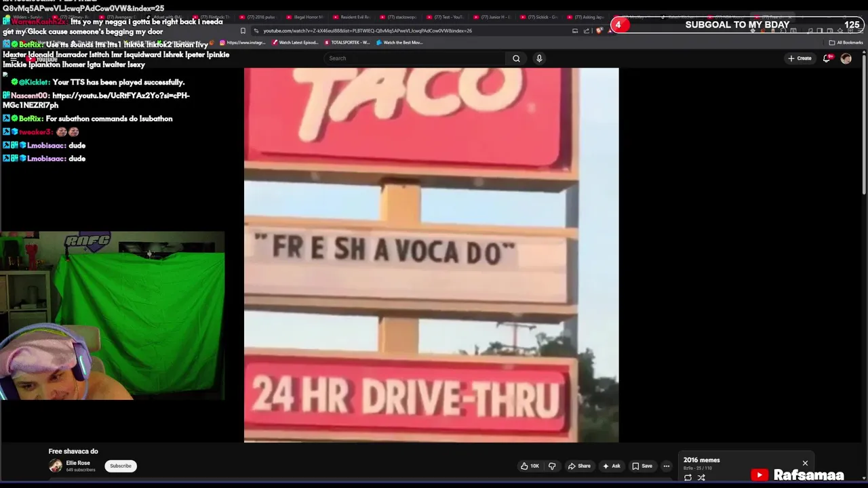Open site information icon beside URL
Screen dimensions: 868x488
(256, 30)
